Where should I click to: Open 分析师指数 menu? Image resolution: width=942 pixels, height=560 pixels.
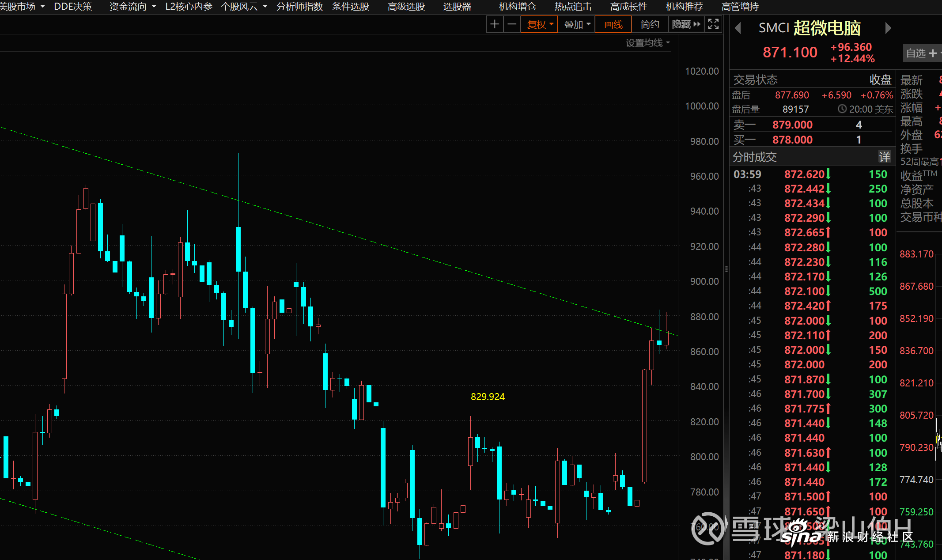299,7
